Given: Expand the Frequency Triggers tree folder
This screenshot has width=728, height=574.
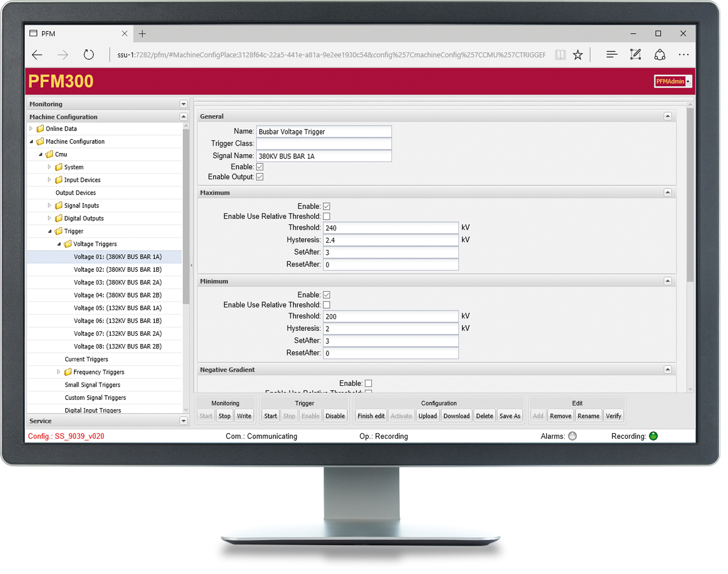Looking at the screenshot, I should [59, 372].
